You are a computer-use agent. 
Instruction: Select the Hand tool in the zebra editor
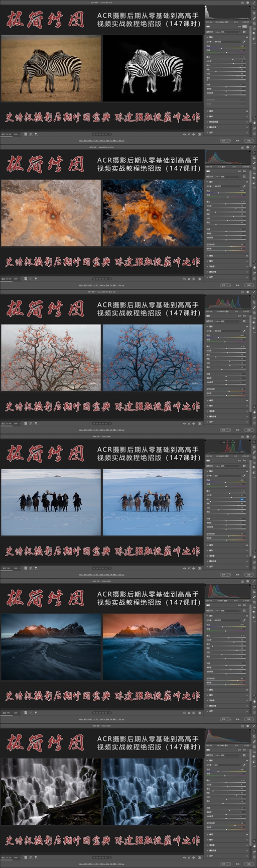pyautogui.click(x=254, y=123)
